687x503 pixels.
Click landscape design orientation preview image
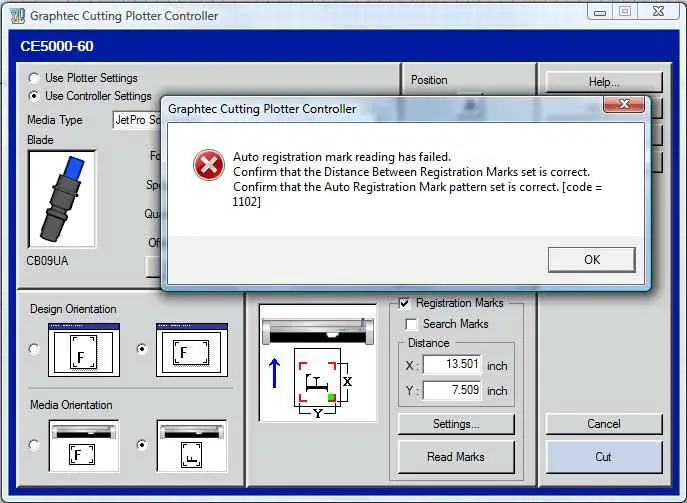[192, 350]
